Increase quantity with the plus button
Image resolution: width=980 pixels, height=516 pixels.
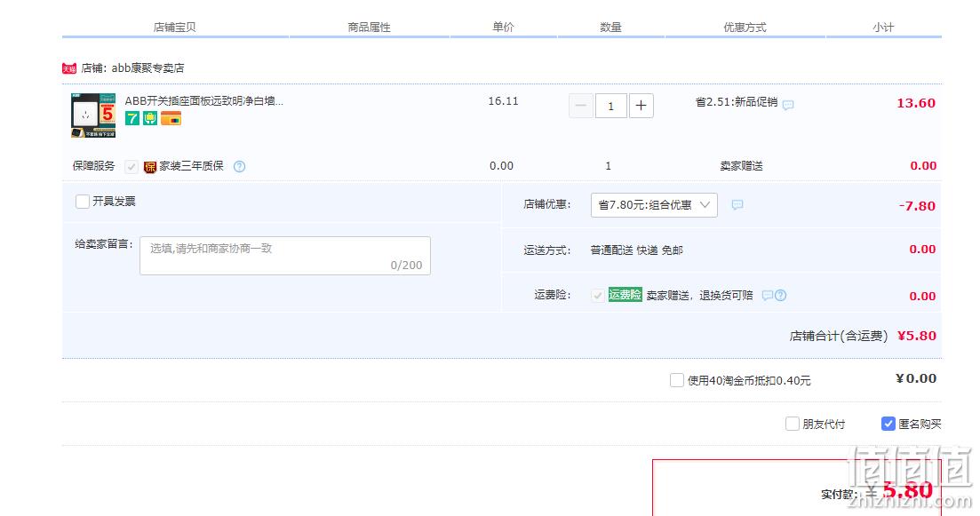pyautogui.click(x=641, y=107)
